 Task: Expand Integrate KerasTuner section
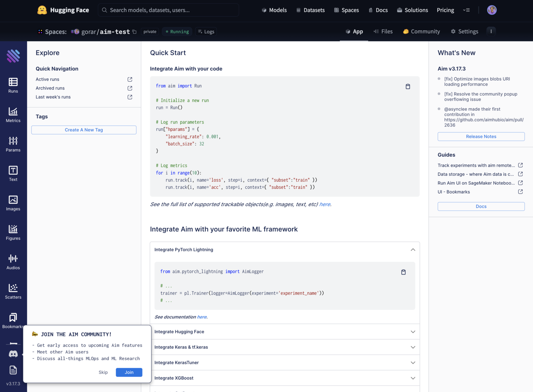coord(285,363)
